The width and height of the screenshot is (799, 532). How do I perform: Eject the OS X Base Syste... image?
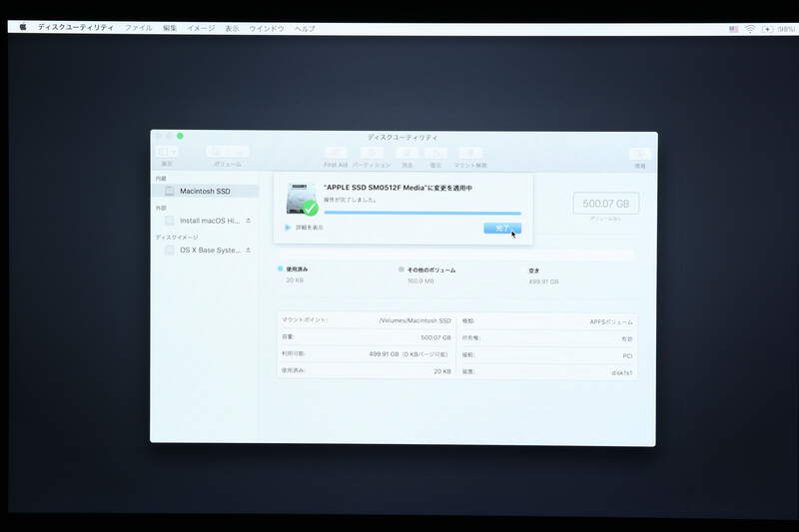point(248,250)
